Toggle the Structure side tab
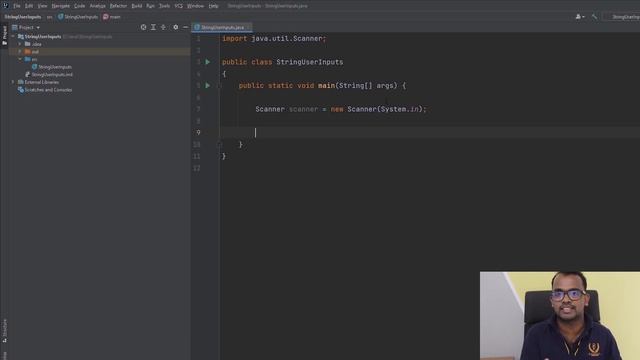The height and width of the screenshot is (360, 640). pyautogui.click(x=4, y=331)
